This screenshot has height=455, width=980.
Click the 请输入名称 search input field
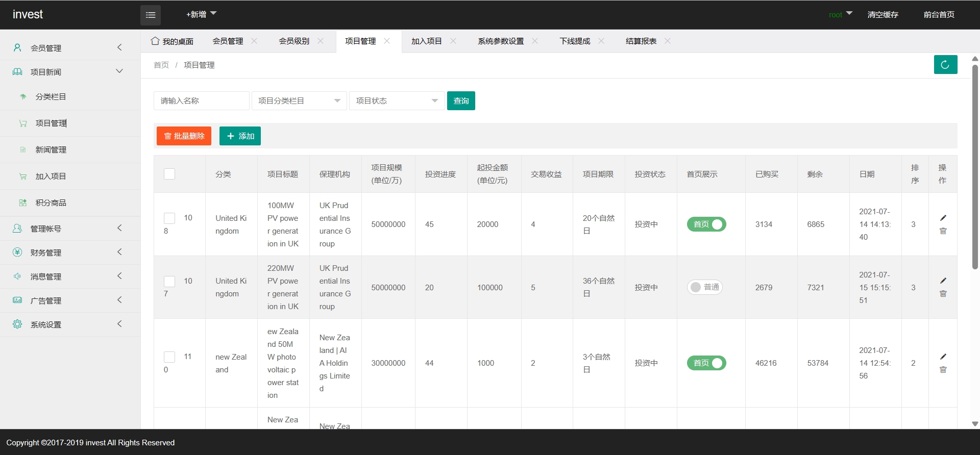point(201,101)
